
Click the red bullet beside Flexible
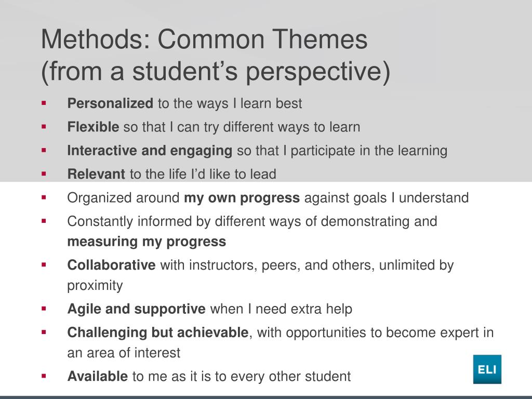(x=44, y=127)
